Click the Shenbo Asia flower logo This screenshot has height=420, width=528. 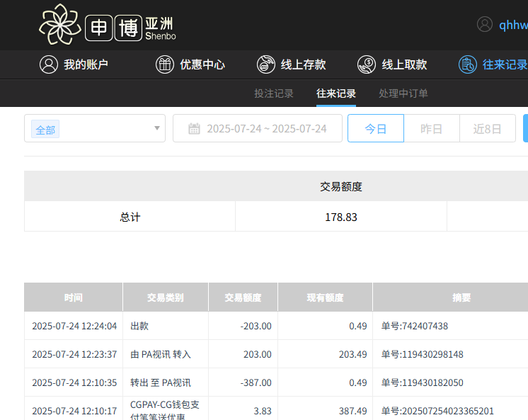59,25
